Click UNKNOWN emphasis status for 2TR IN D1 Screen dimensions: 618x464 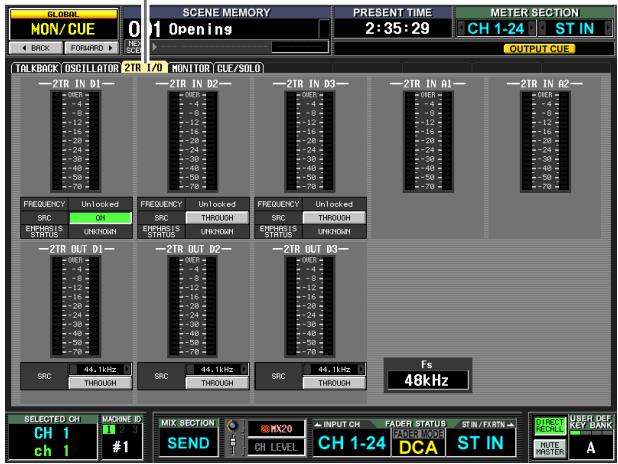pyautogui.click(x=100, y=231)
